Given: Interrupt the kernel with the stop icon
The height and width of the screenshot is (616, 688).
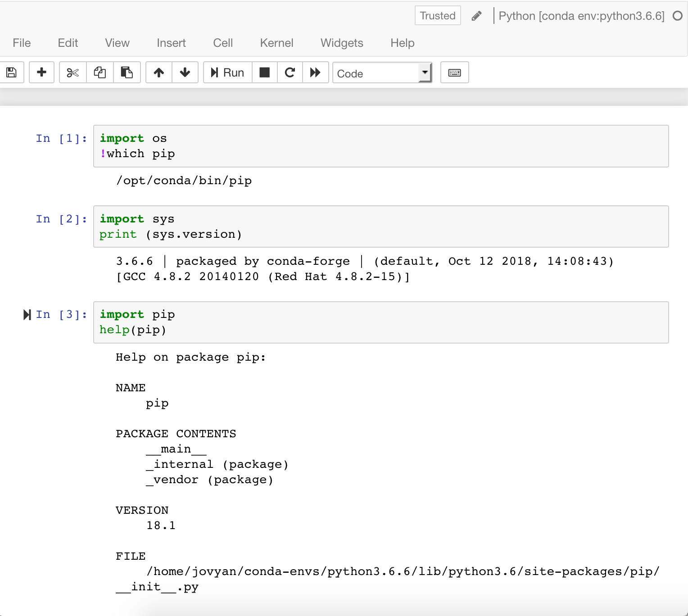Looking at the screenshot, I should point(264,72).
